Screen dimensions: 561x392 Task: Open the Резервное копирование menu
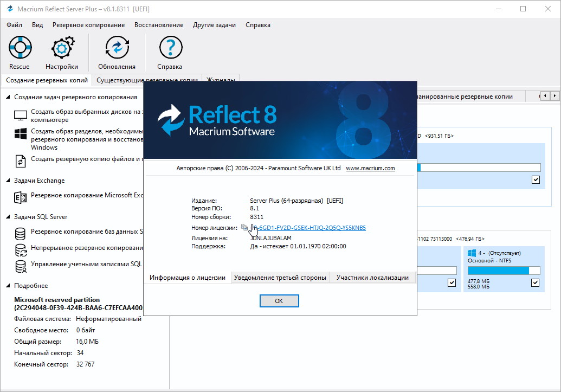[x=88, y=25]
